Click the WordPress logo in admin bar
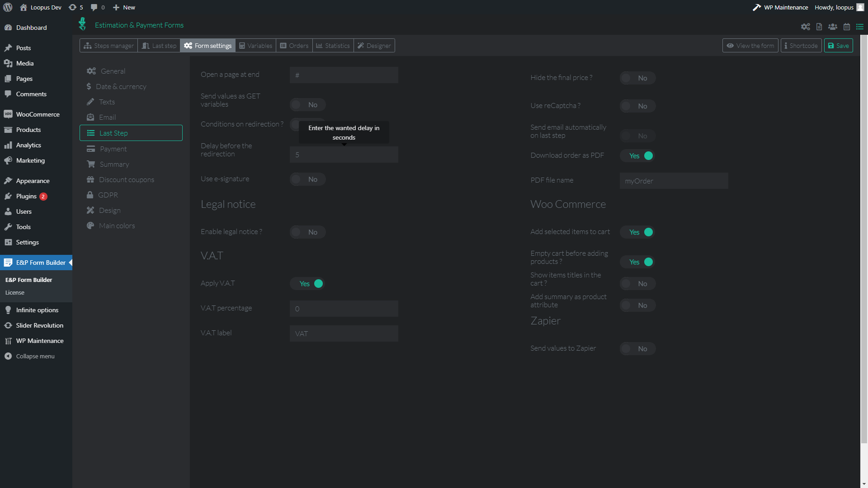The height and width of the screenshot is (488, 868). pos(8,7)
